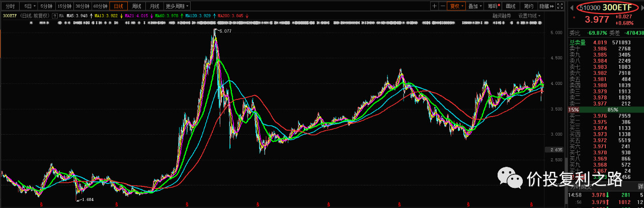Click the current price 3.977
The image size is (644, 208).
tap(597, 20)
